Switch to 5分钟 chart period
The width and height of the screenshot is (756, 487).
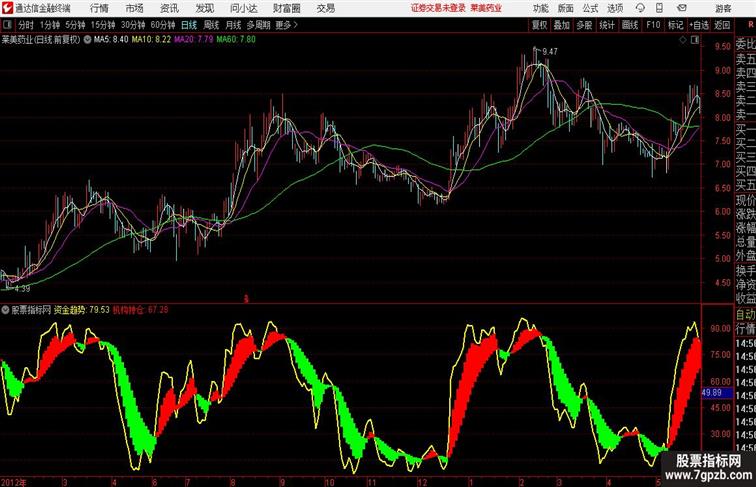(75, 25)
